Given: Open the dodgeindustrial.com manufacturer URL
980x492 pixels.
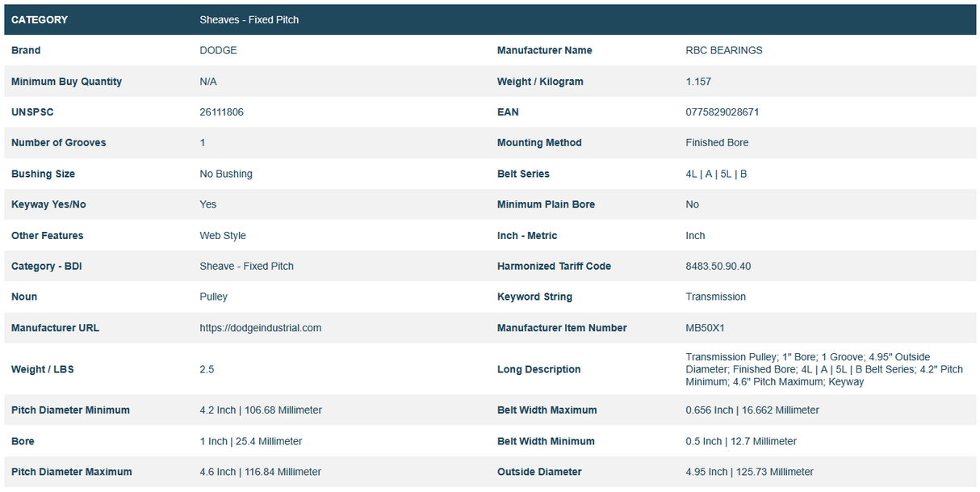Looking at the screenshot, I should click(x=260, y=327).
